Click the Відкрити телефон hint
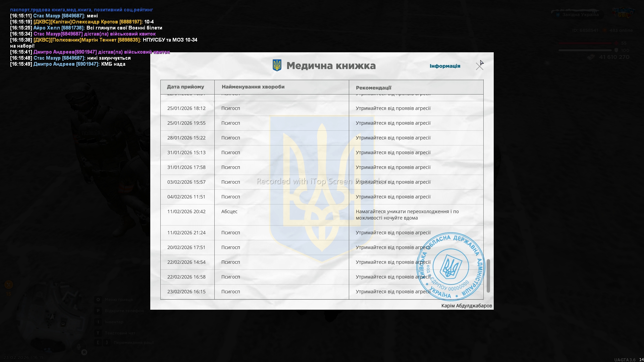 [x=124, y=311]
